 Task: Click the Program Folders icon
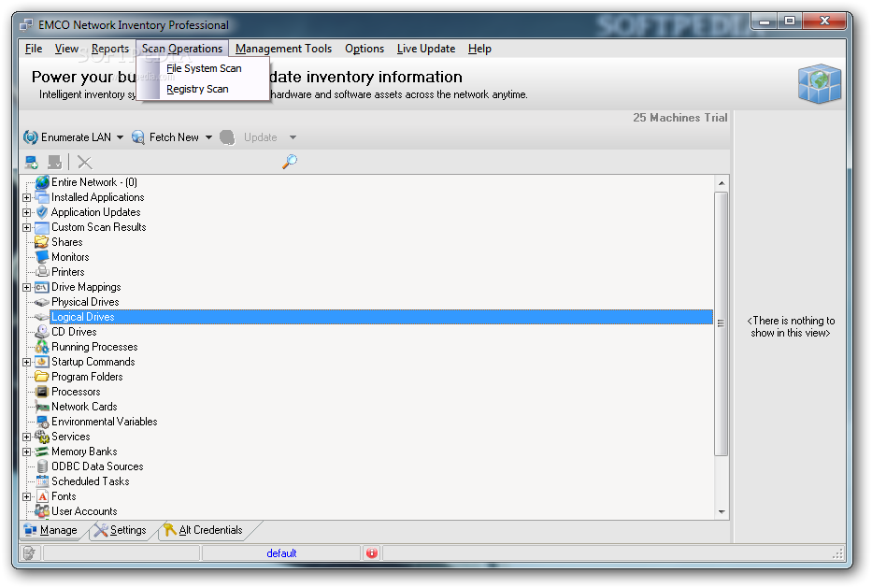[42, 377]
